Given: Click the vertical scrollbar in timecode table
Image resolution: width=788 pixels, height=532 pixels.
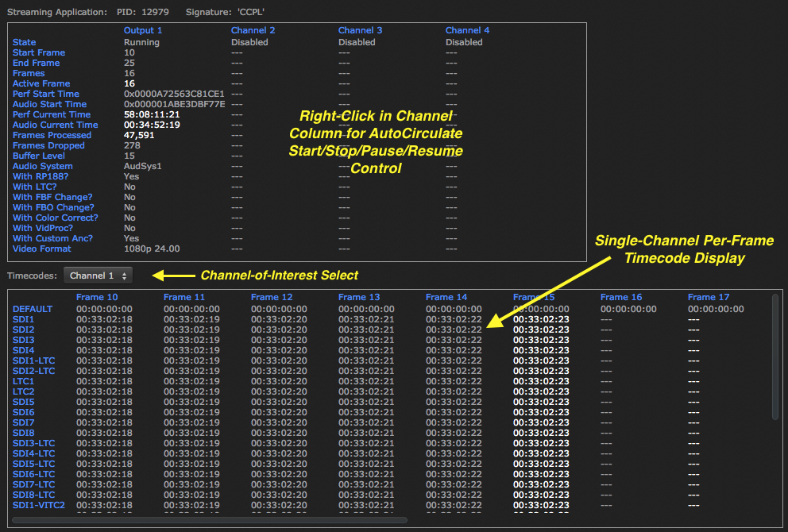Looking at the screenshot, I should pyautogui.click(x=774, y=357).
